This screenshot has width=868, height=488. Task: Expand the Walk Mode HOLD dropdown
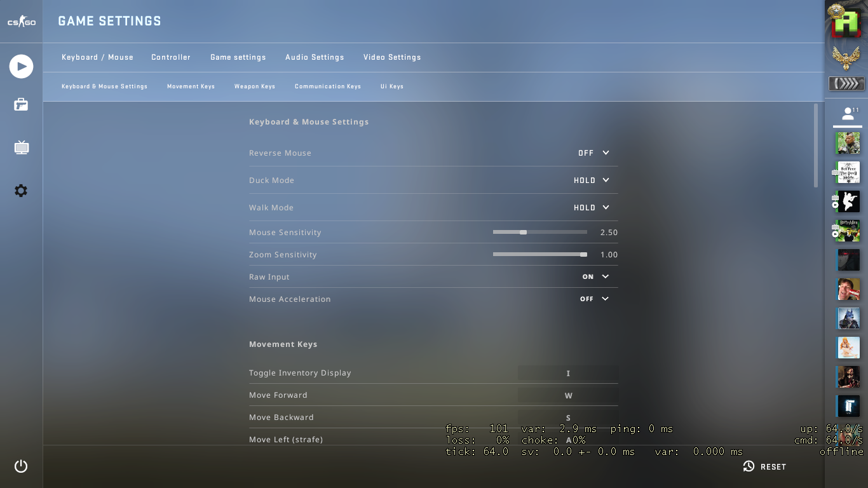point(592,208)
